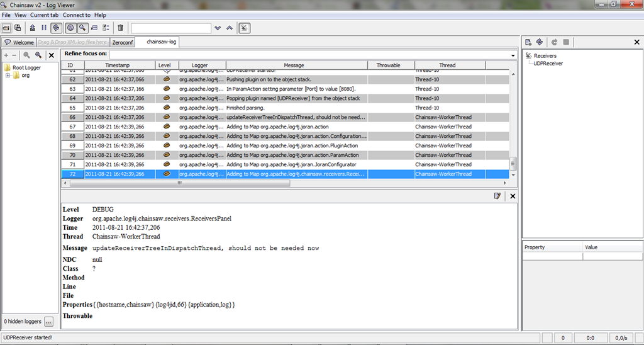Find previous match with up chevron
Viewport: 644px width, 345px height.
230,28
